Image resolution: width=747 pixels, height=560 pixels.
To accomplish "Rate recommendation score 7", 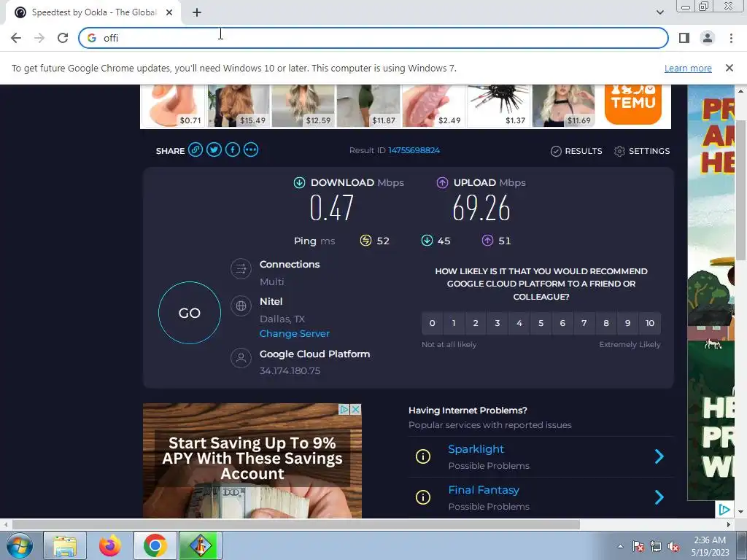I will tap(584, 323).
